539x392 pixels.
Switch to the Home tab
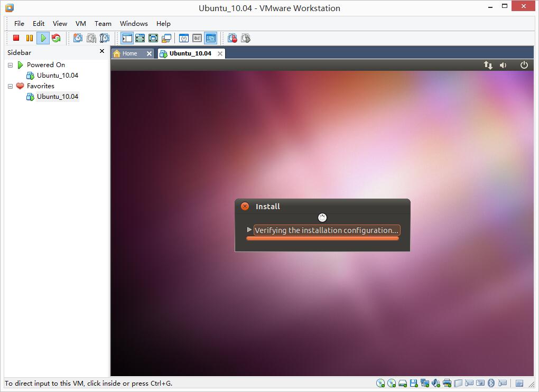point(129,53)
